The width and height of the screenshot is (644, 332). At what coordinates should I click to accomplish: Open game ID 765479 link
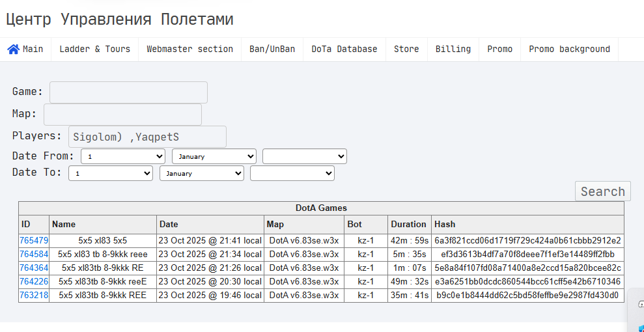34,240
